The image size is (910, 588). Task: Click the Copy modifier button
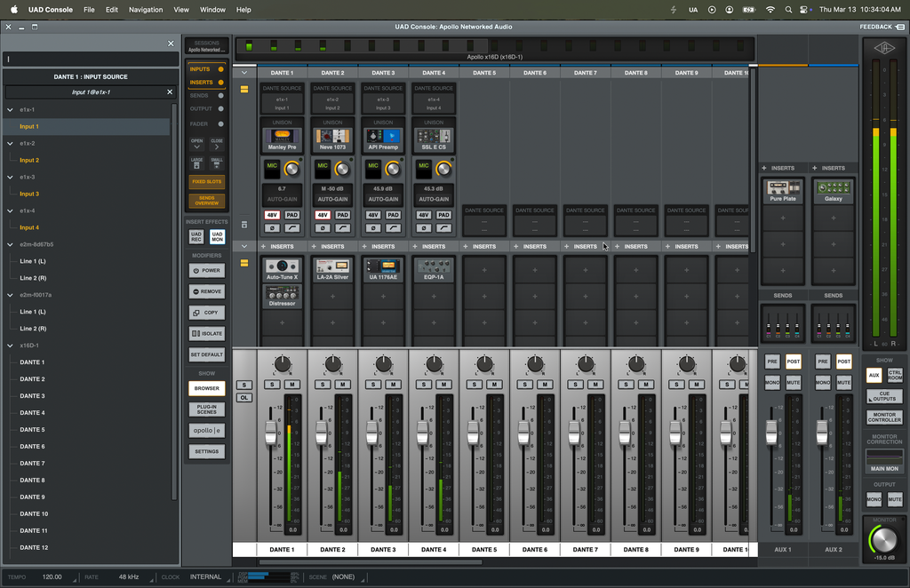[x=206, y=312]
